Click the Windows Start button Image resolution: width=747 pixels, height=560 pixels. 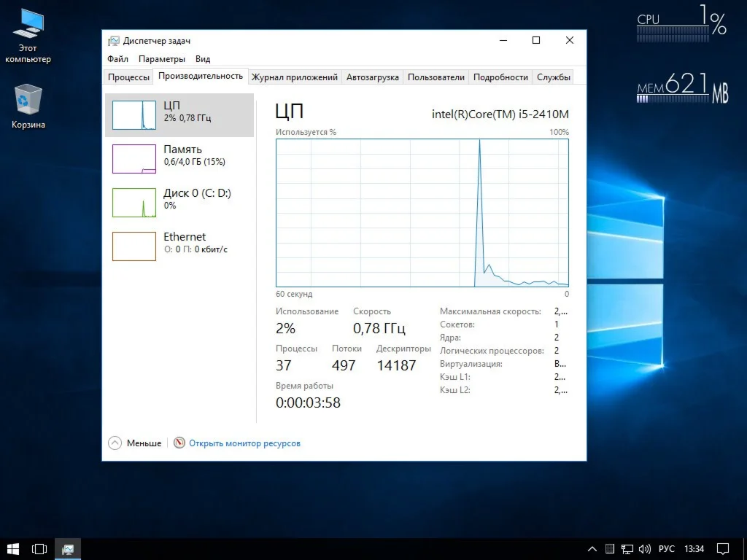(x=13, y=548)
